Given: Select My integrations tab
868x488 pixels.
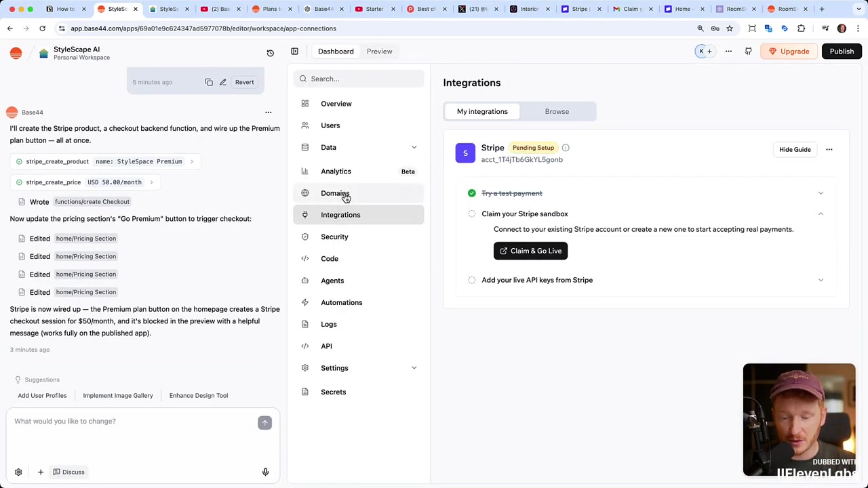Looking at the screenshot, I should pyautogui.click(x=482, y=111).
